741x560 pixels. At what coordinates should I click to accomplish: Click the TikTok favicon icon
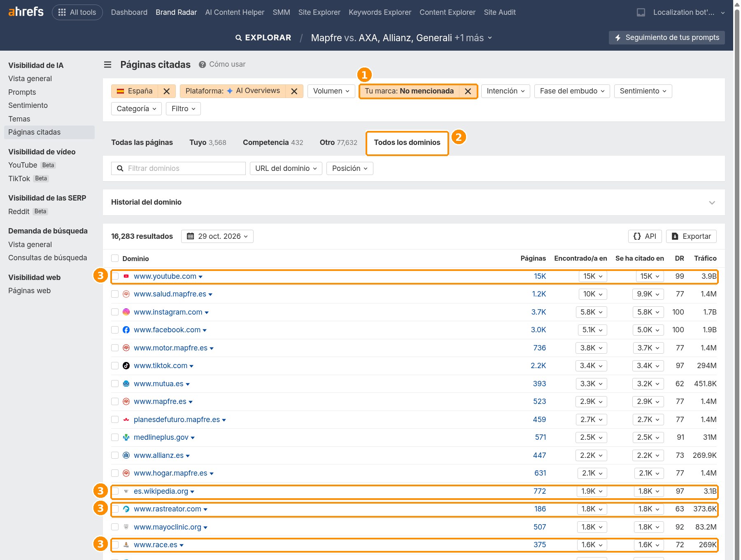(x=126, y=366)
